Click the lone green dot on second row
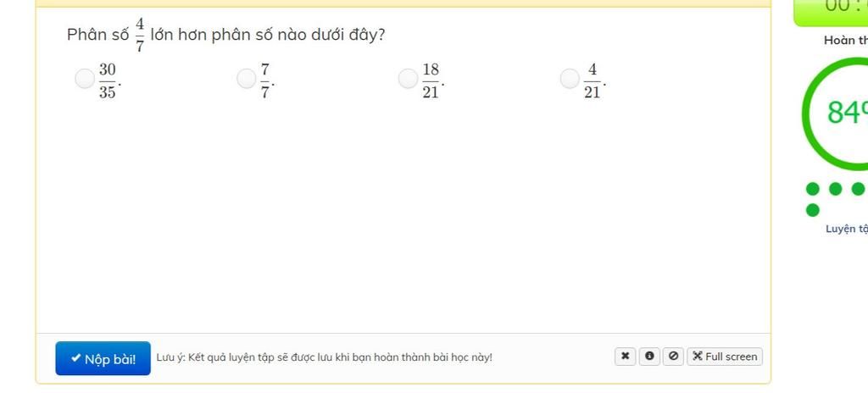Screen dimensions: 868x393 (x=812, y=210)
